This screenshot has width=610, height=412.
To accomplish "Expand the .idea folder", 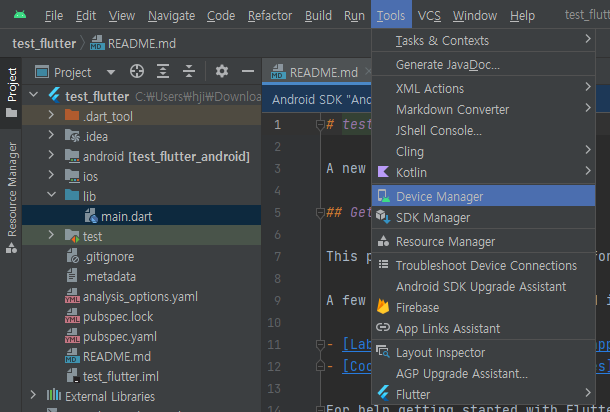I will click(51, 135).
